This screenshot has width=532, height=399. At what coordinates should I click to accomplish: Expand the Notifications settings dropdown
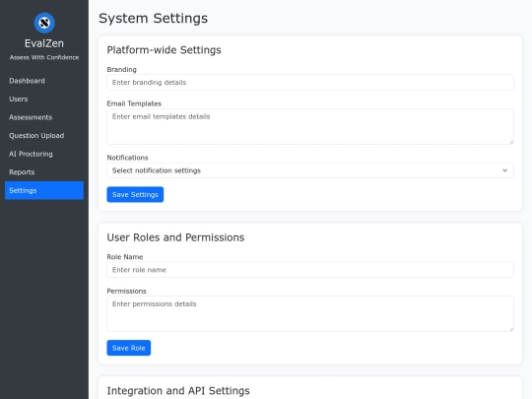tap(310, 170)
